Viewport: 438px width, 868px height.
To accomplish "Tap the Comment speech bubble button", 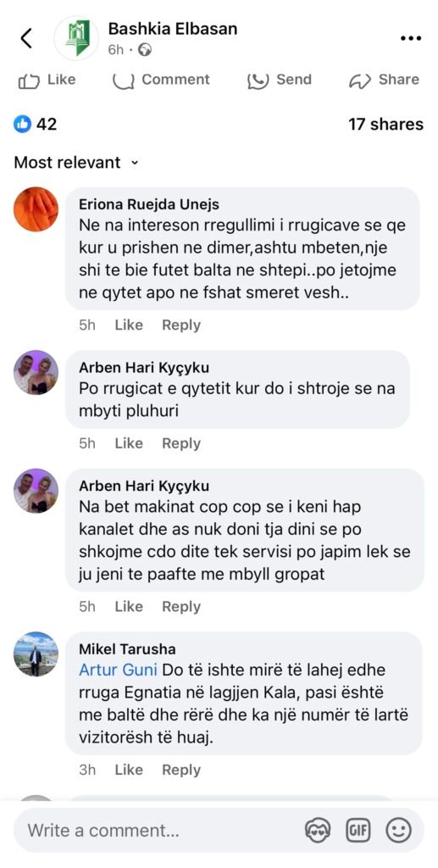I will 161,80.
